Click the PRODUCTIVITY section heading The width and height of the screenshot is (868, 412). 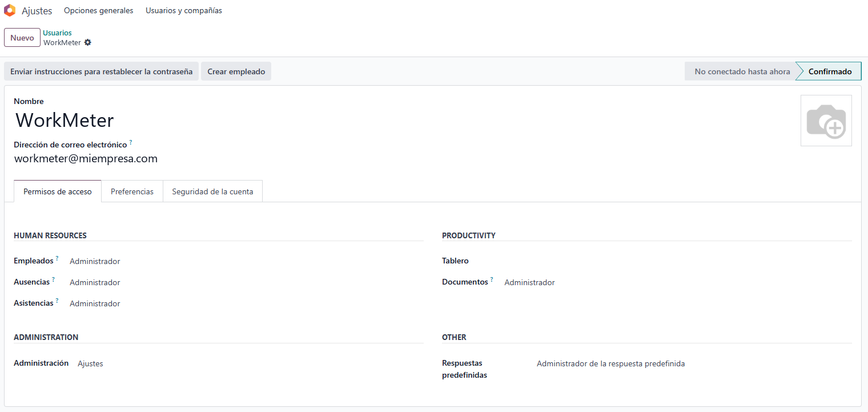(469, 235)
